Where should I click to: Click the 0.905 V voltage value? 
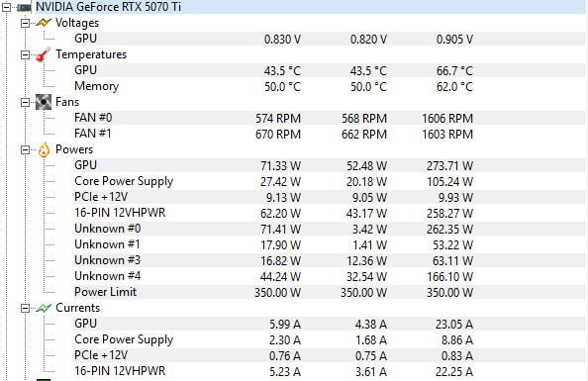pos(454,39)
